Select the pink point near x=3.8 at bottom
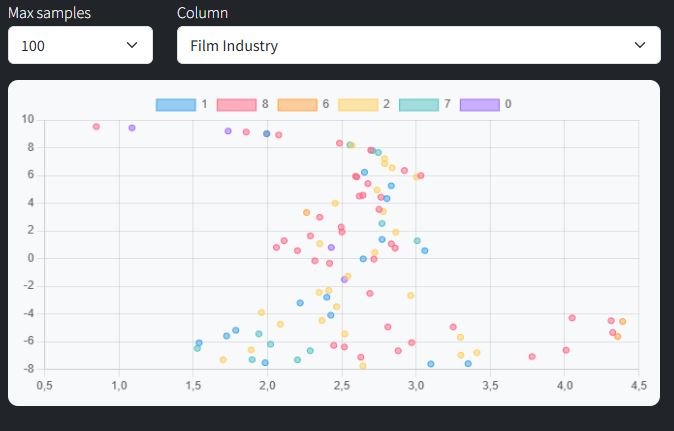Image resolution: width=674 pixels, height=431 pixels. (532, 357)
